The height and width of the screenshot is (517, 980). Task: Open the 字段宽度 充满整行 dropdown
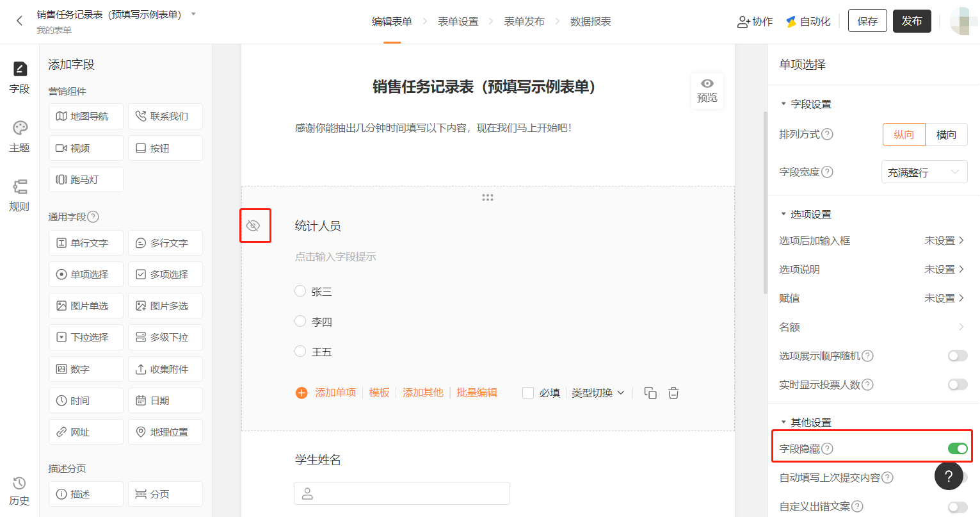[x=924, y=172]
